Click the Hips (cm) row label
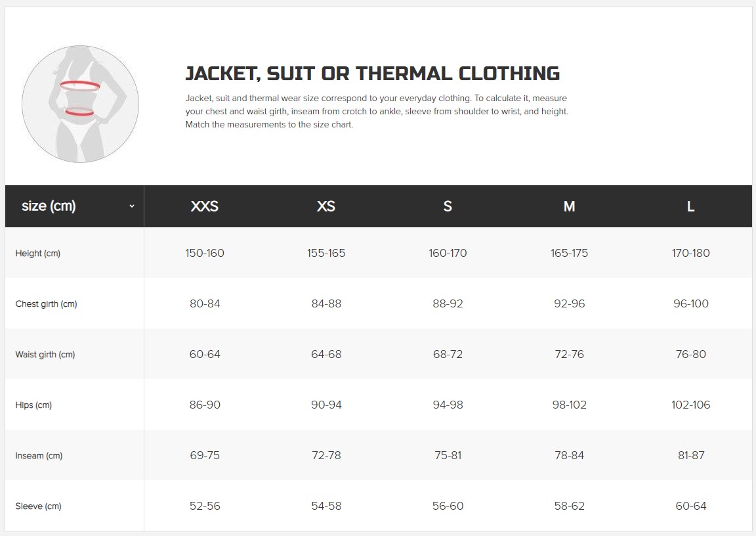Viewport: 756px width, 536px height. click(x=33, y=405)
